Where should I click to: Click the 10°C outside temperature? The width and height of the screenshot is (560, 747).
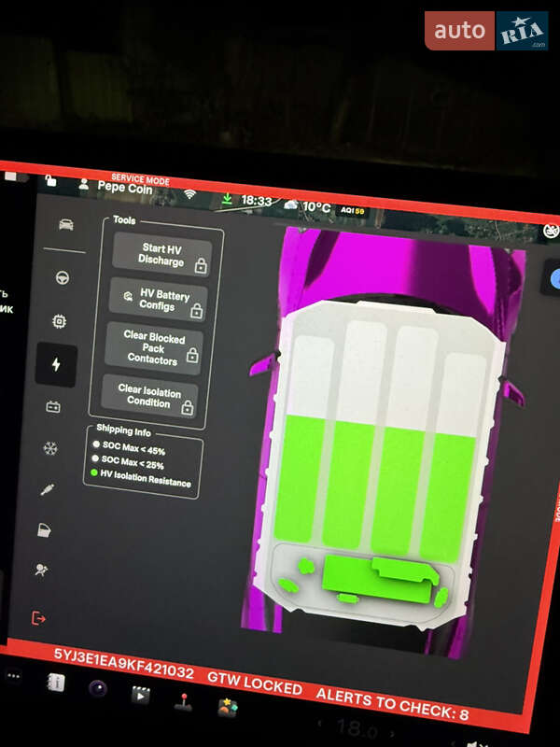[316, 207]
